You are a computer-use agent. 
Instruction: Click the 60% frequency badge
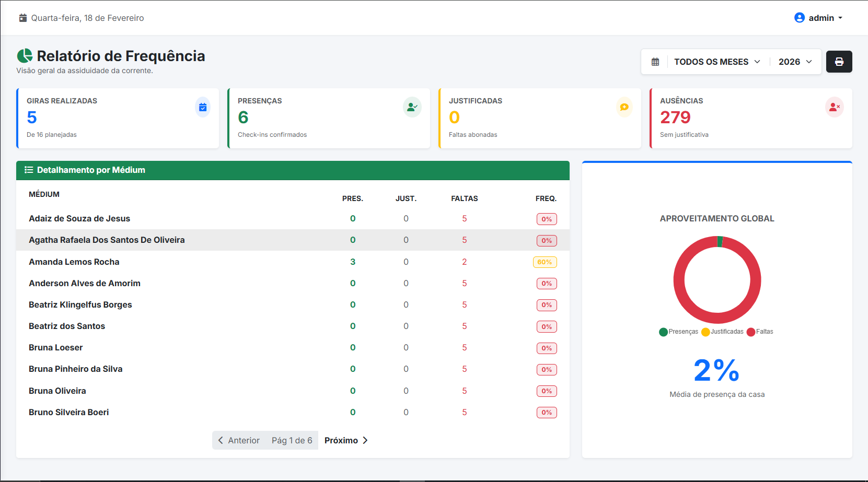(x=545, y=262)
